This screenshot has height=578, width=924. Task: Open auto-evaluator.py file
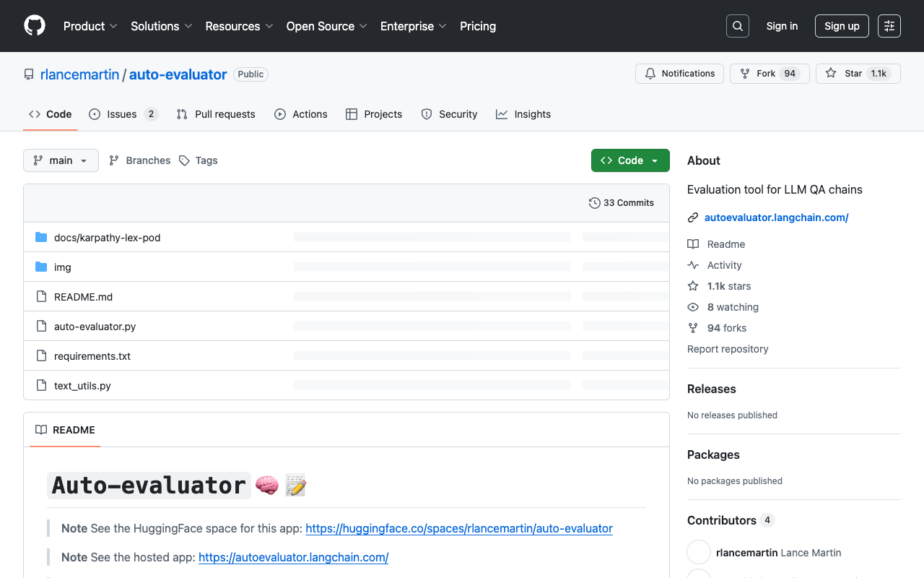(95, 327)
